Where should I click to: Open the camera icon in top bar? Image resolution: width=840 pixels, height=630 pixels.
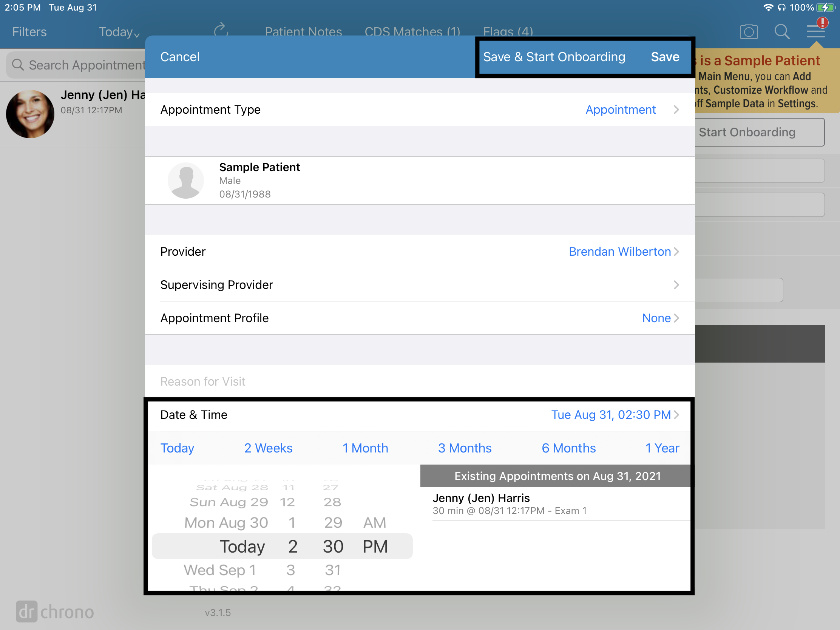tap(749, 31)
